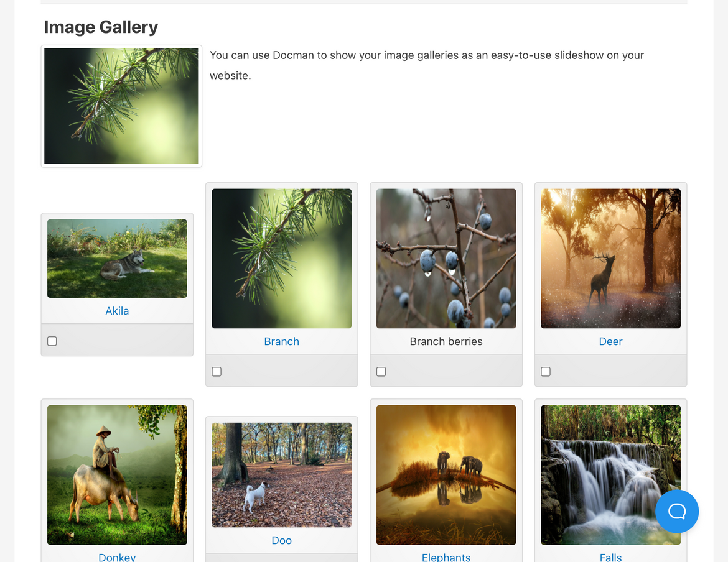Tick the checkbox under Deer

point(546,372)
